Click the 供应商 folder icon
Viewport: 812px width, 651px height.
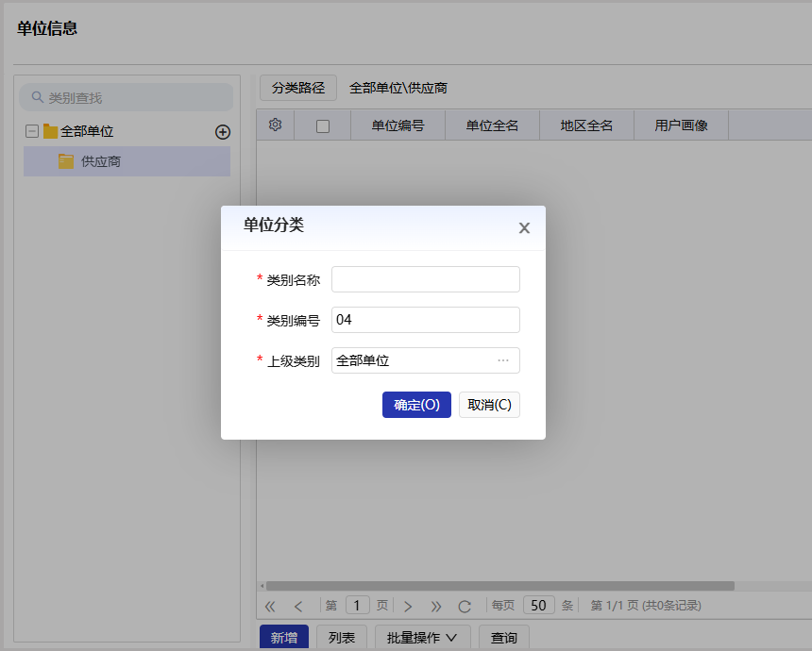click(x=64, y=161)
